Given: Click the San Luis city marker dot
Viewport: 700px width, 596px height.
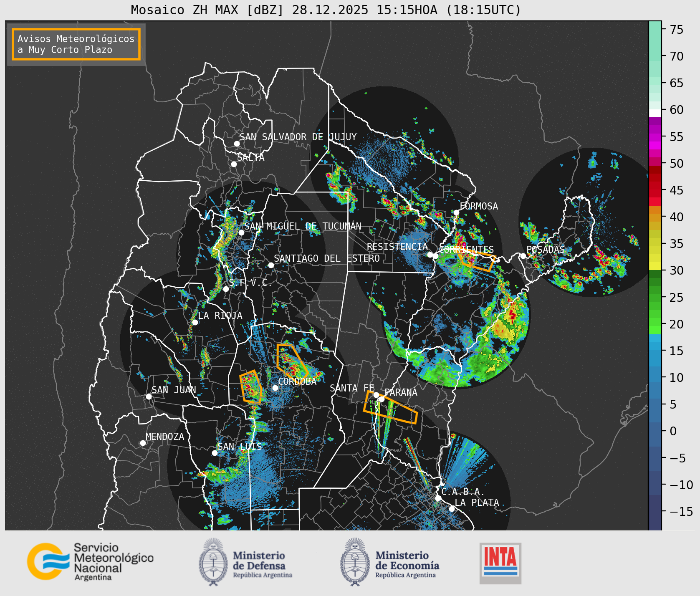Looking at the screenshot, I should [x=215, y=453].
